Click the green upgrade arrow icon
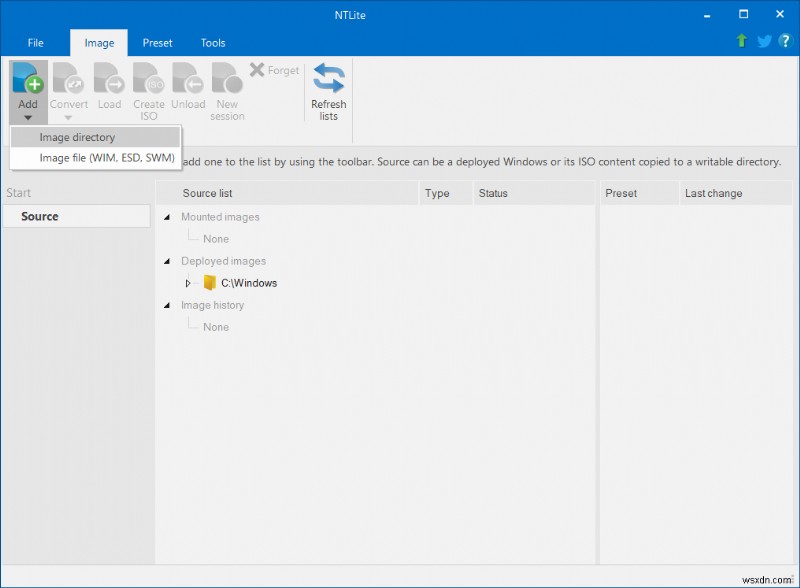800x588 pixels. point(740,41)
